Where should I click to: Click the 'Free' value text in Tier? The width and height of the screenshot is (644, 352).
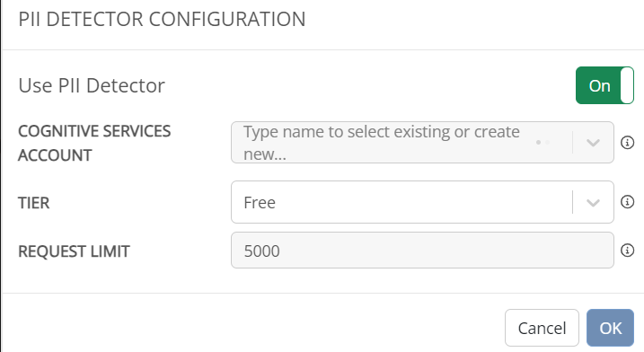tap(260, 203)
